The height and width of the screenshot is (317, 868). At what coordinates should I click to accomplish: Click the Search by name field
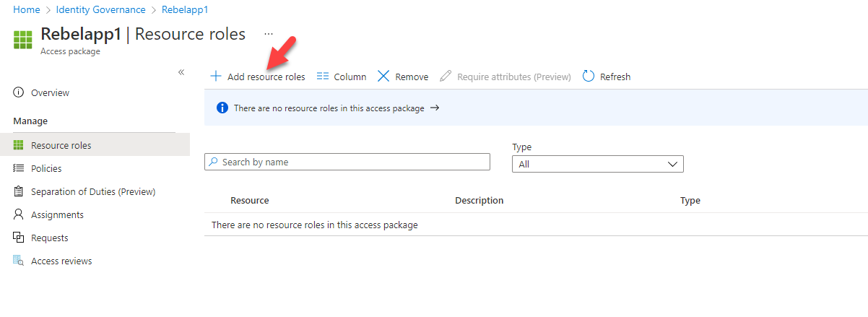tap(347, 162)
